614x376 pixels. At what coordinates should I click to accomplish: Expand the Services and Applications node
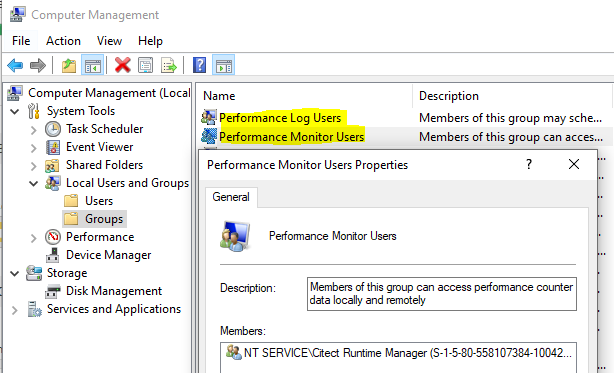click(15, 310)
